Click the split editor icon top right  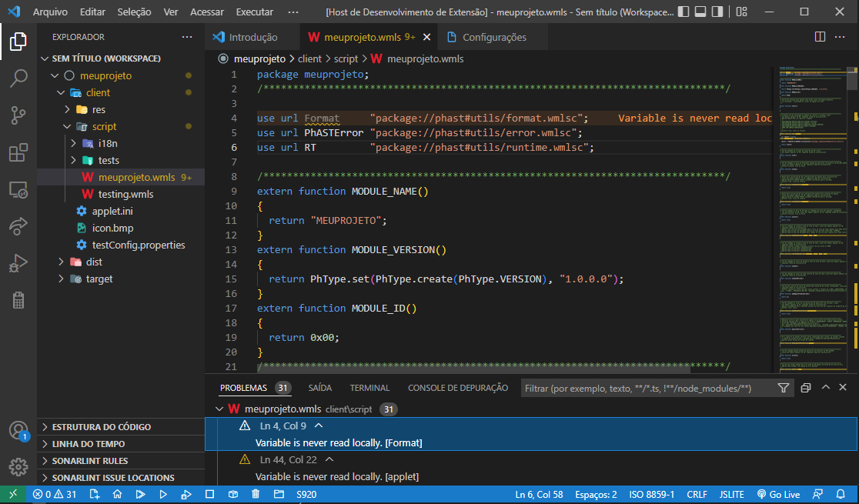pos(822,36)
